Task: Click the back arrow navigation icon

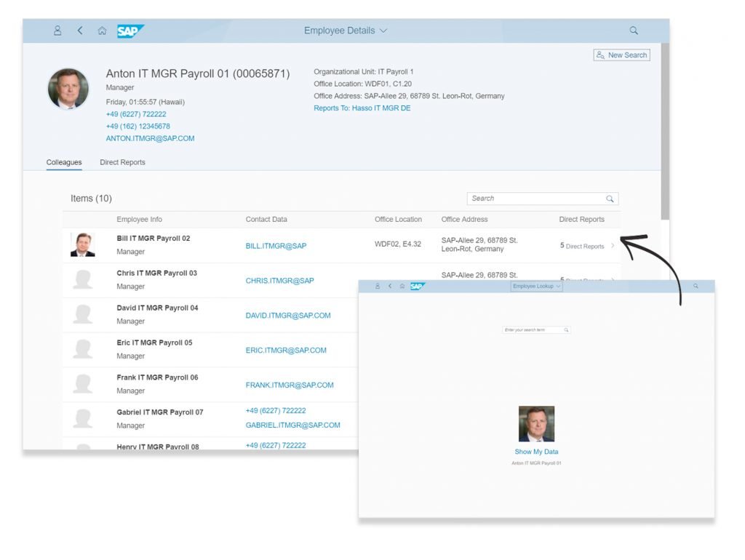Action: [x=80, y=30]
